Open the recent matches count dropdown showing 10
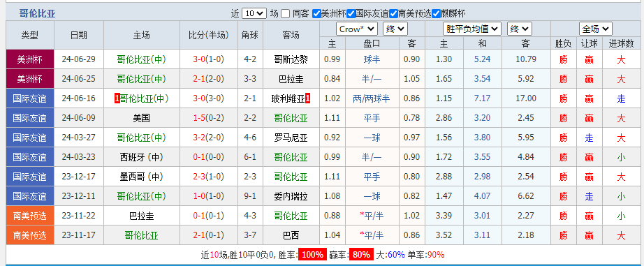This screenshot has height=266, width=644. pyautogui.click(x=254, y=13)
